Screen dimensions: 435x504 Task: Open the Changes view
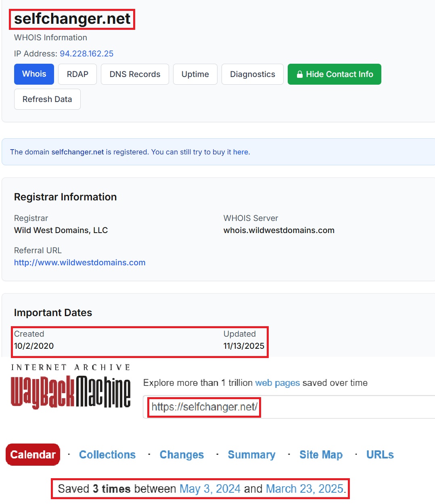(x=182, y=454)
